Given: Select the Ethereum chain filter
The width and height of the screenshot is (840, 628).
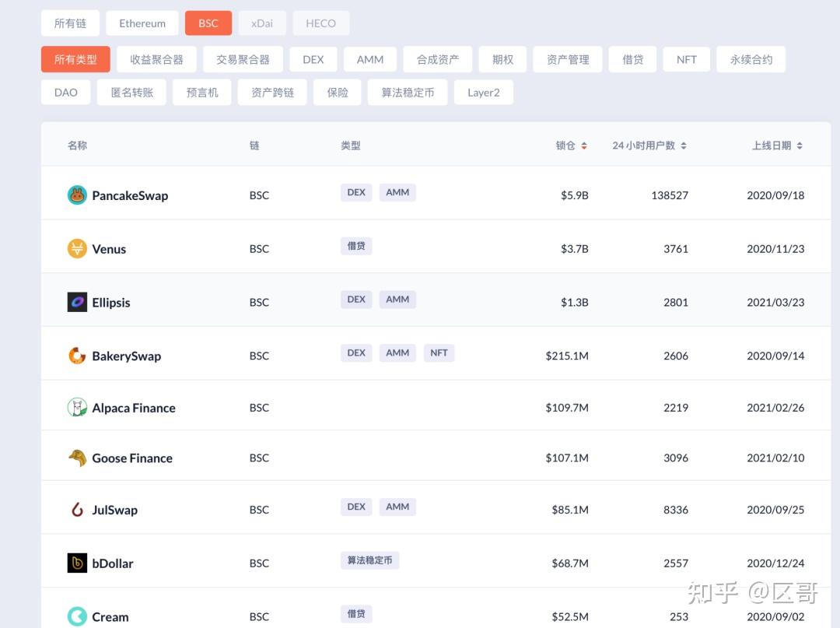Looking at the screenshot, I should point(142,23).
